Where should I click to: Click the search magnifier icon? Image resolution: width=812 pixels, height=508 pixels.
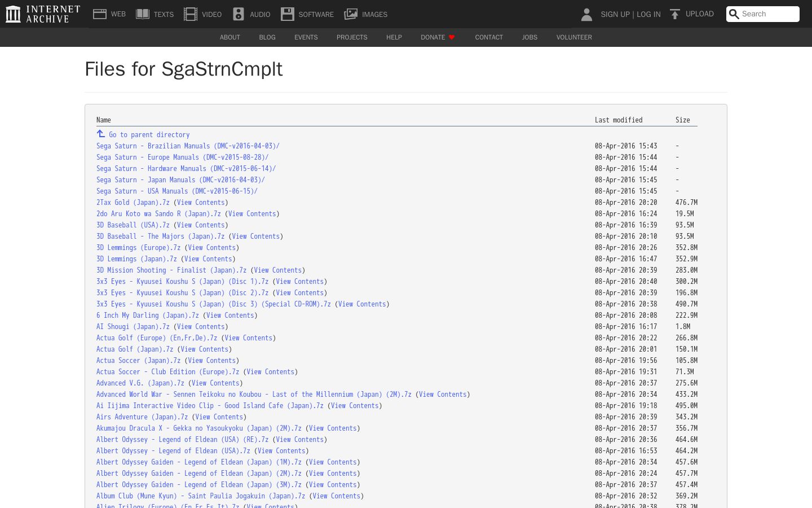point(734,14)
